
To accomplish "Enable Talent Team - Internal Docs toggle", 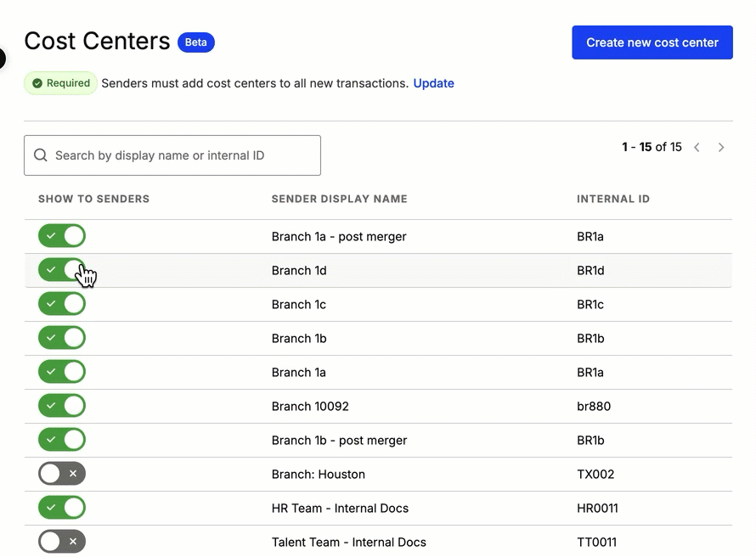I will click(62, 542).
